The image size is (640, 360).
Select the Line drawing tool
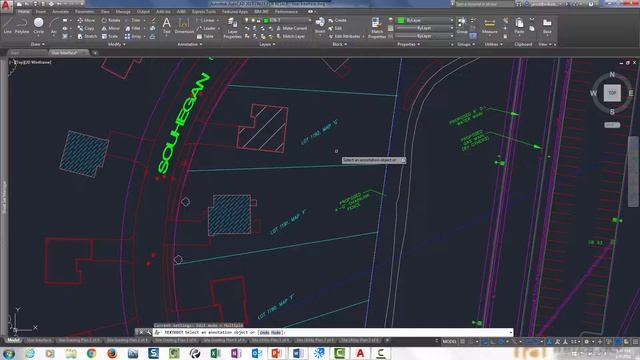pyautogui.click(x=7, y=25)
